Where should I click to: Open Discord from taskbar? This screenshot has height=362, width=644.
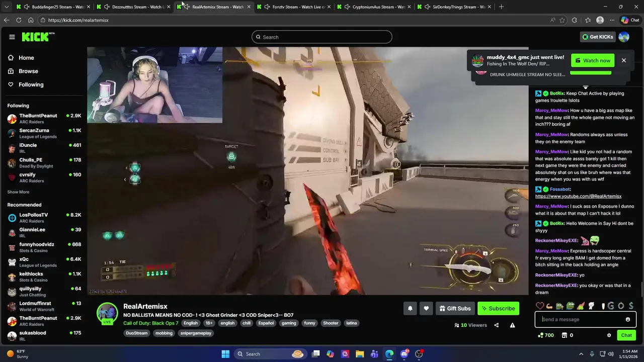[x=404, y=354]
